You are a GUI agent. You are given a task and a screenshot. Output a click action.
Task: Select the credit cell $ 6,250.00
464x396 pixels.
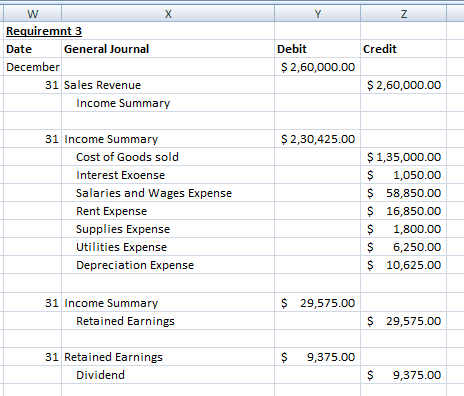[404, 247]
